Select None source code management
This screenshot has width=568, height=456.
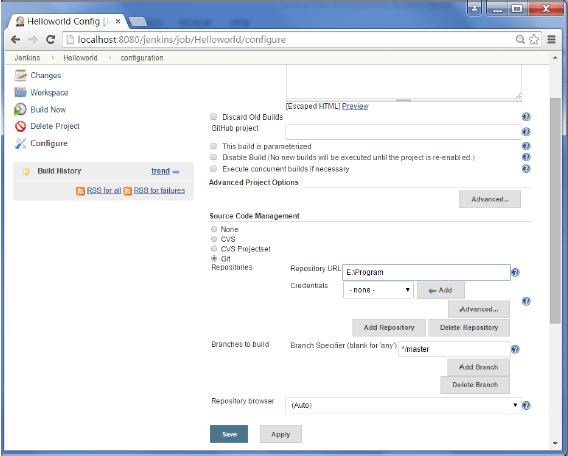(214, 229)
